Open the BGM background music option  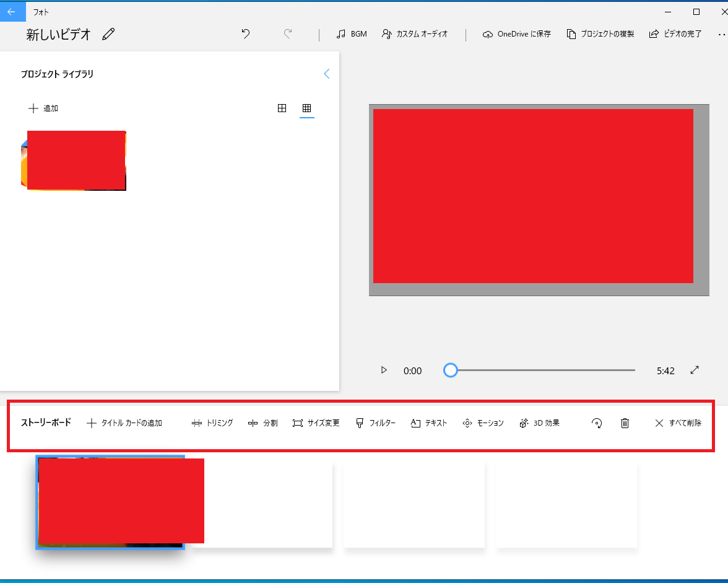[x=352, y=34]
